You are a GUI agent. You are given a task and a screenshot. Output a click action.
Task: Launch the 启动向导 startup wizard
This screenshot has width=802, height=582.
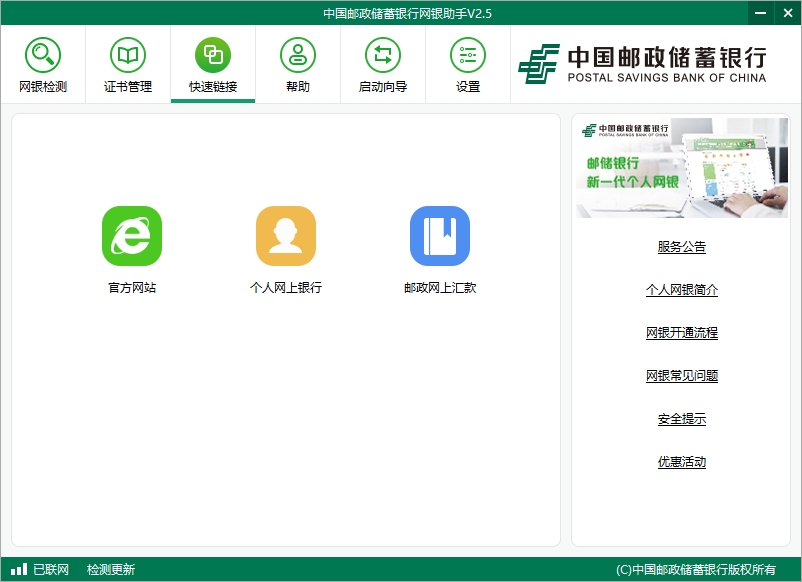382,62
